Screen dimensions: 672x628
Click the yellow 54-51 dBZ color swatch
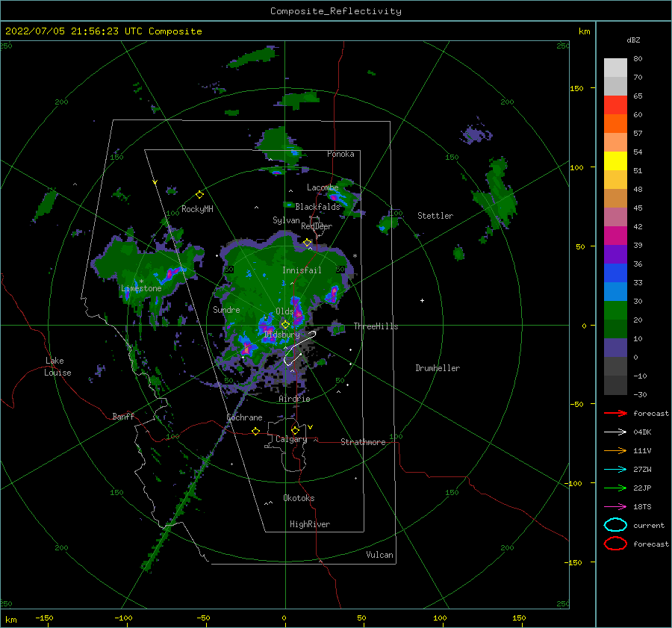pyautogui.click(x=615, y=161)
